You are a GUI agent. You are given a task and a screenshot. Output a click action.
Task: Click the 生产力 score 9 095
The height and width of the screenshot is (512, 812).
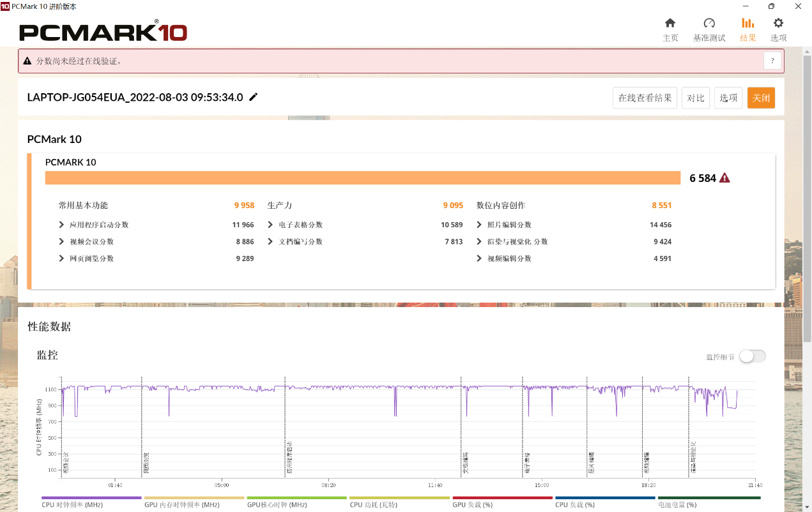[453, 206]
